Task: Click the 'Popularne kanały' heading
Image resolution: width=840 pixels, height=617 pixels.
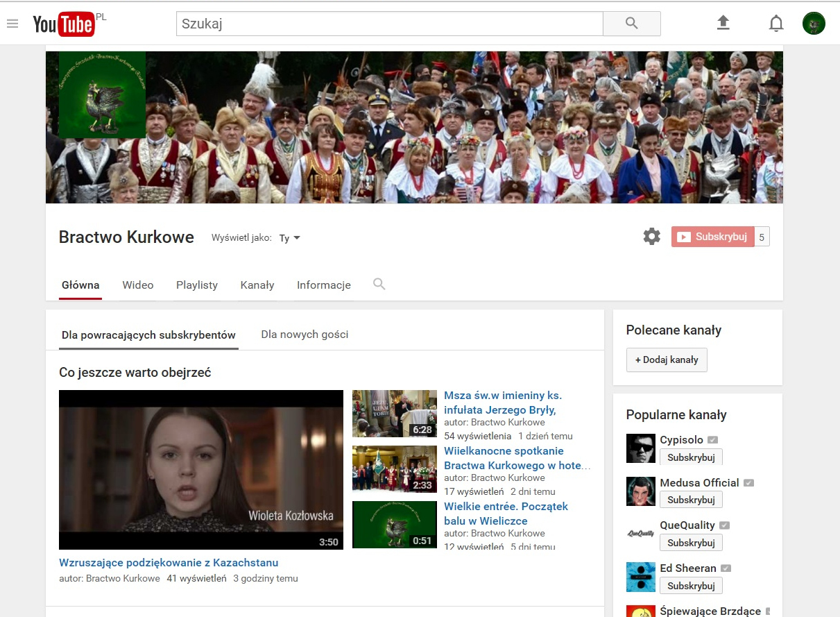Action: click(x=676, y=415)
